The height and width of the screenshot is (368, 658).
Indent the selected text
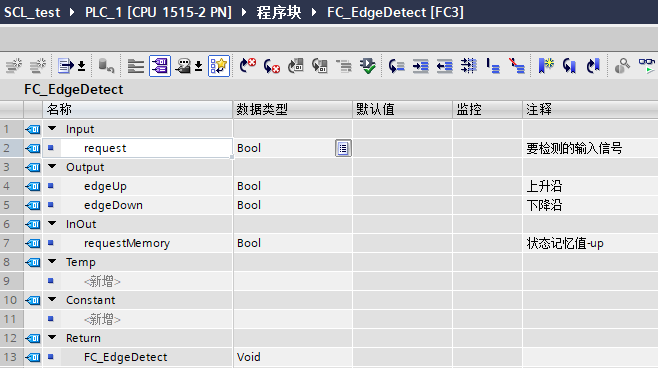420,66
